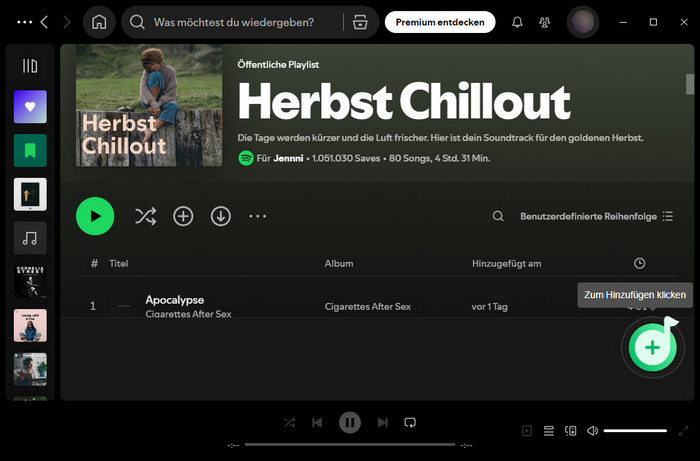Screen dimensions: 700x461
Task: Open the three-dots app menu at top left
Action: tap(24, 22)
